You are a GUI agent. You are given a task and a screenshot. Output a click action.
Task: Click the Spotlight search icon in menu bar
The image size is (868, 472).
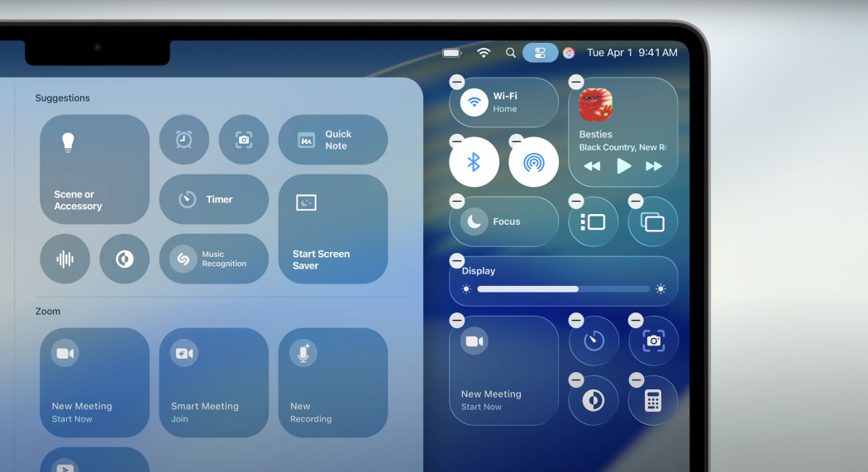tap(511, 53)
